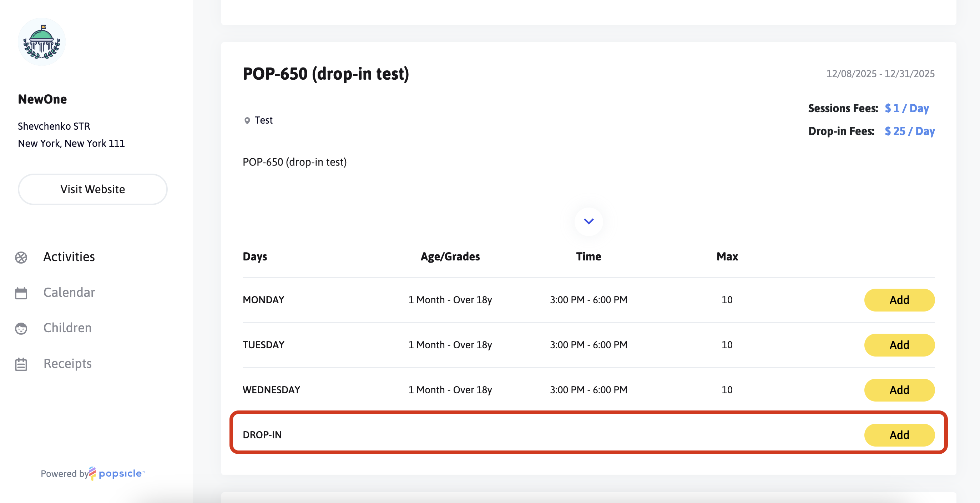980x503 pixels.
Task: Add the WEDNESDAY session
Action: (899, 389)
